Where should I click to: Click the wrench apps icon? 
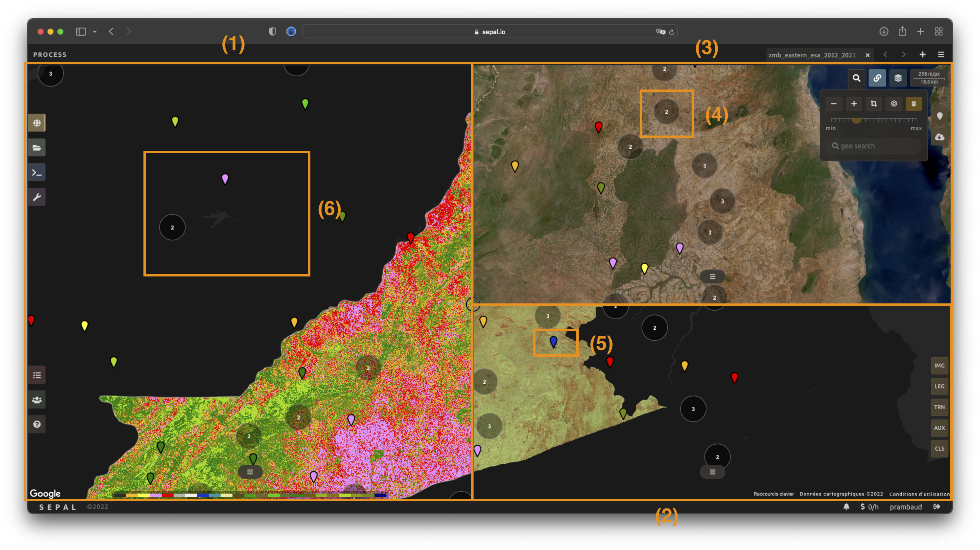pos(37,197)
